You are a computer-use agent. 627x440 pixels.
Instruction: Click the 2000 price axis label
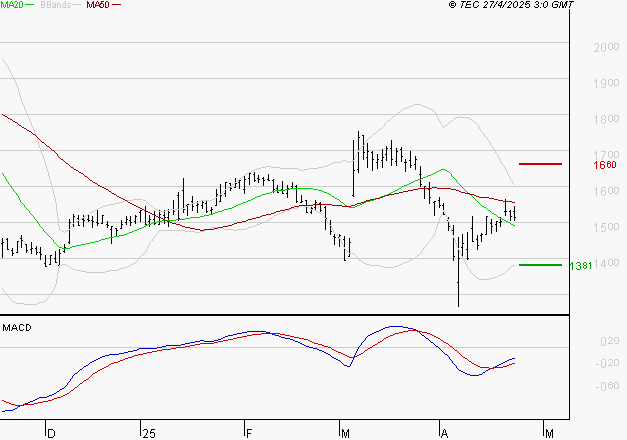pos(606,47)
